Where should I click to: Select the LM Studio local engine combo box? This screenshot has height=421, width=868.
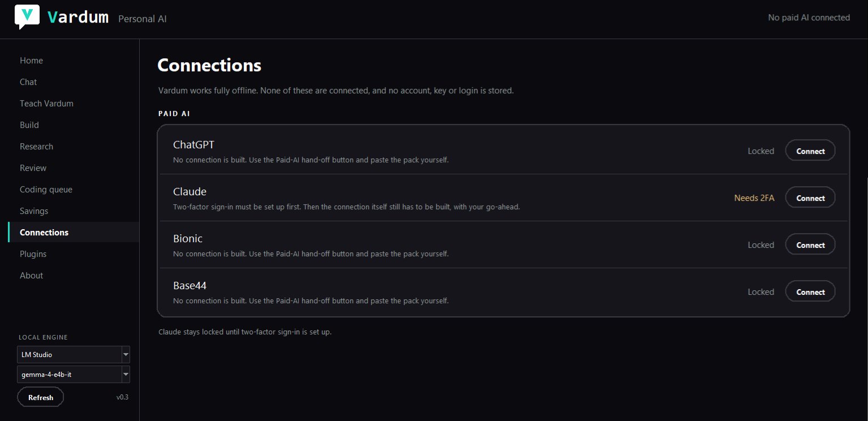click(x=74, y=355)
